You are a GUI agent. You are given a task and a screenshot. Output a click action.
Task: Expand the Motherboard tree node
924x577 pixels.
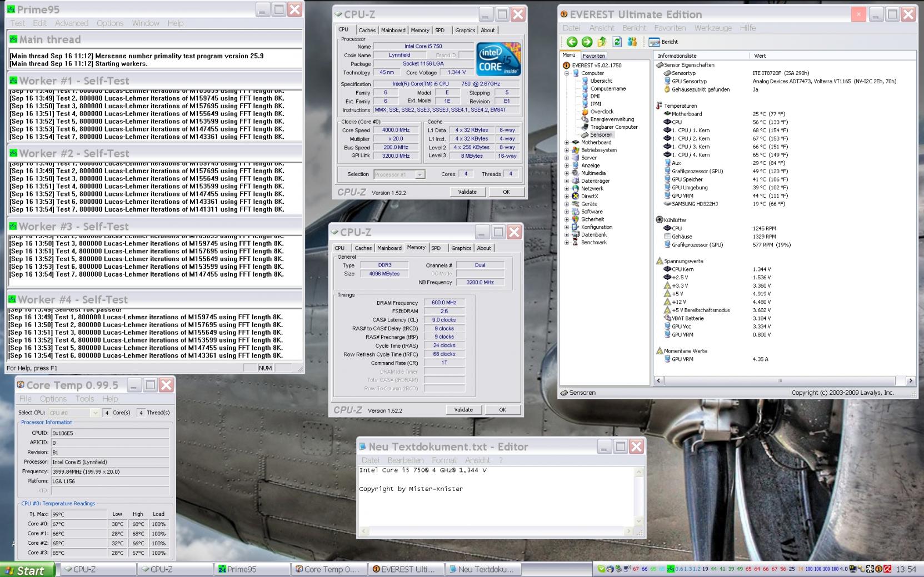pos(567,143)
